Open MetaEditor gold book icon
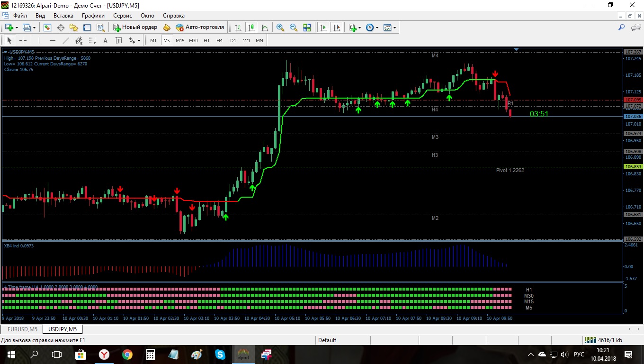 pos(166,27)
